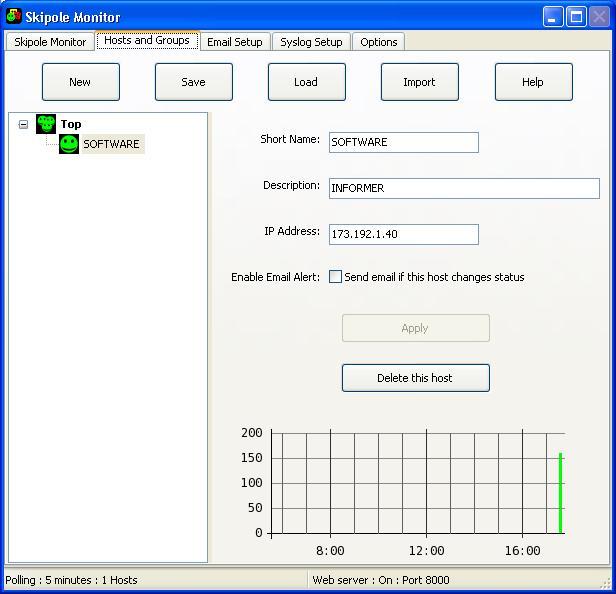Click the New button
Image resolution: width=616 pixels, height=594 pixels.
81,82
